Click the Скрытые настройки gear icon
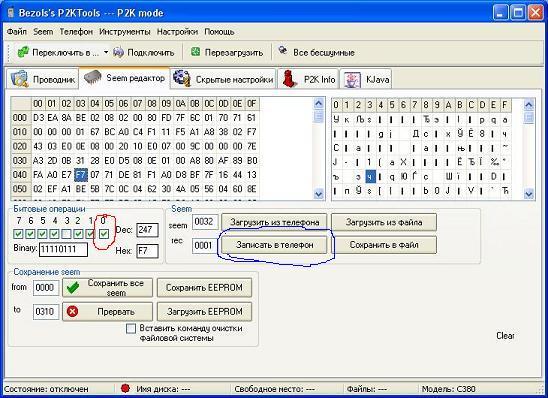Screen dimensions: 548x398 tap(182, 78)
